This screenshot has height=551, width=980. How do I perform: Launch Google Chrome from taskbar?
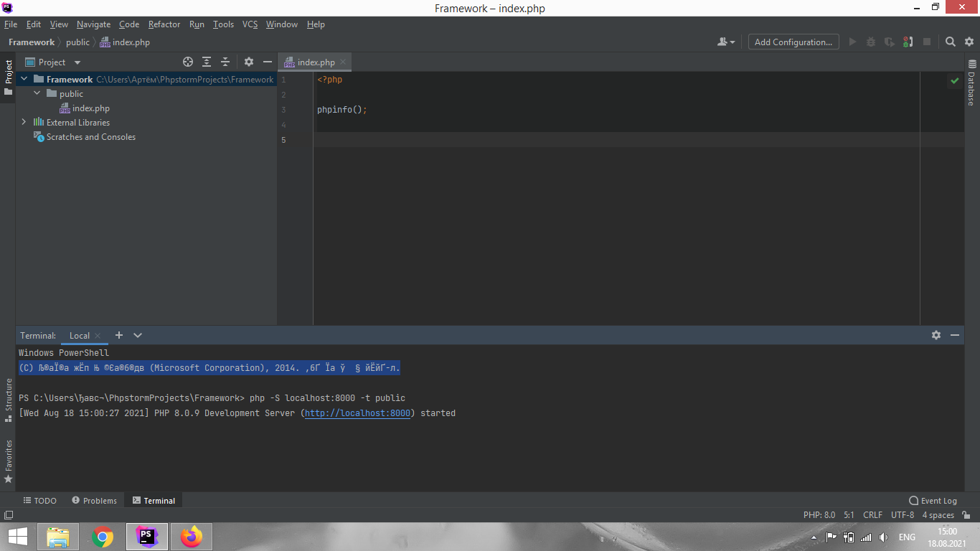103,537
